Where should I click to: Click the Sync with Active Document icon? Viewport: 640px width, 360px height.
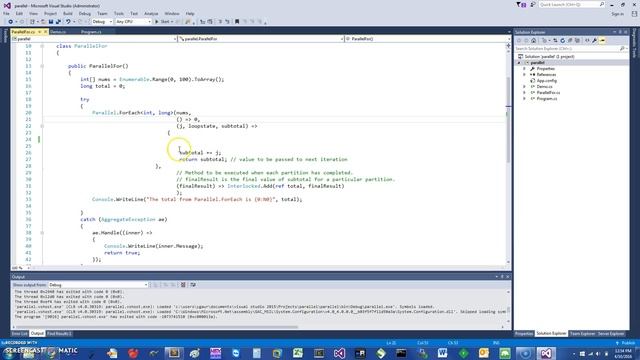(x=555, y=40)
